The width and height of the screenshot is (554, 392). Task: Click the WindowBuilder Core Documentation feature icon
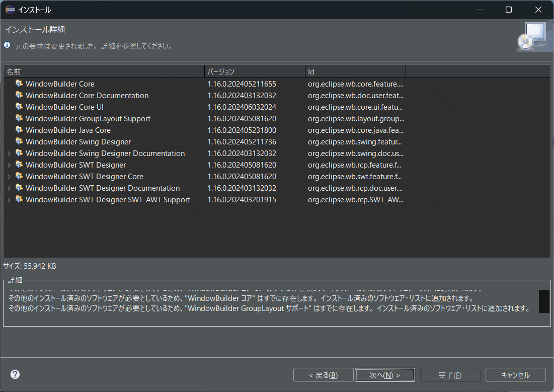(19, 95)
